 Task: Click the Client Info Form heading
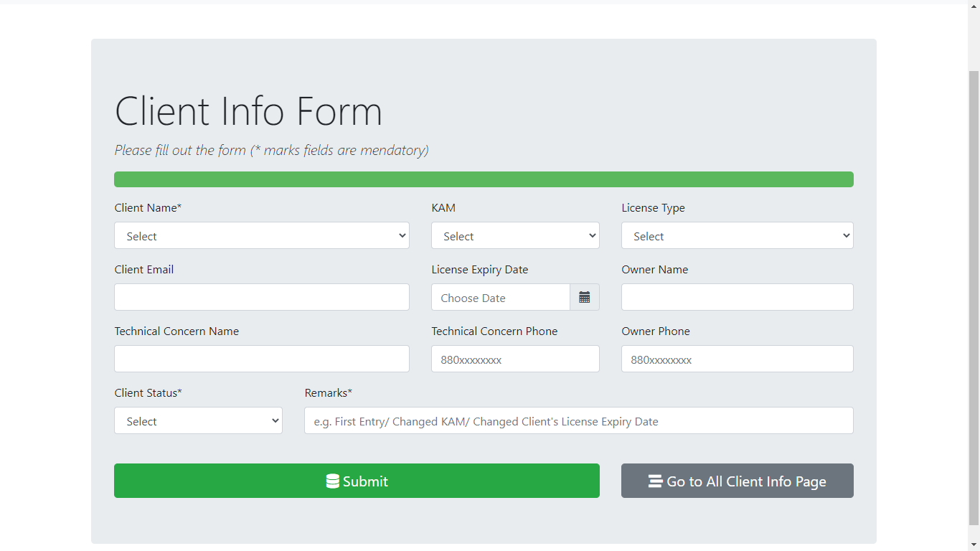click(248, 111)
